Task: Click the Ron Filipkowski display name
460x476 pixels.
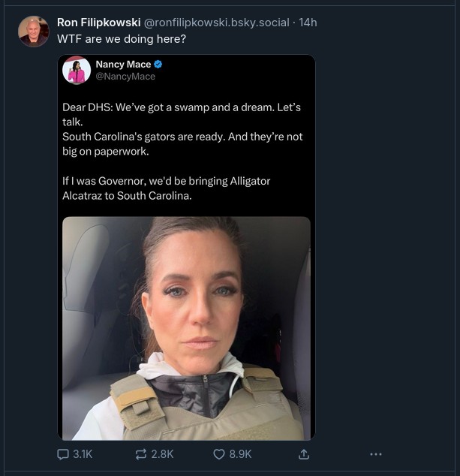Action: [x=99, y=23]
